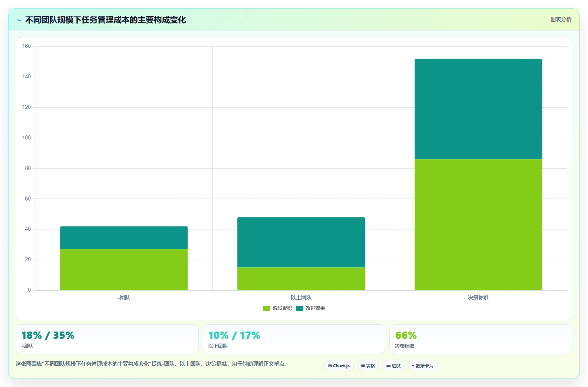
Task: Click the 图表分析 label in header
Action: pyautogui.click(x=561, y=19)
